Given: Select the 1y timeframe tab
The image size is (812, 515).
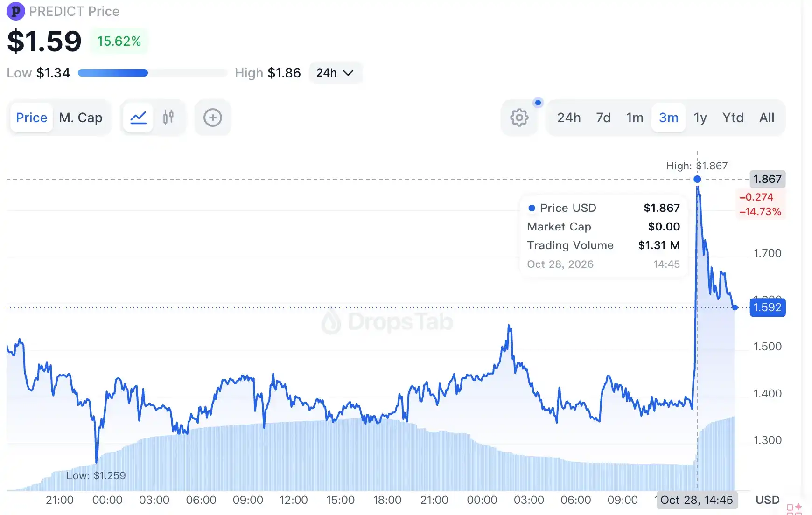Looking at the screenshot, I should coord(700,118).
